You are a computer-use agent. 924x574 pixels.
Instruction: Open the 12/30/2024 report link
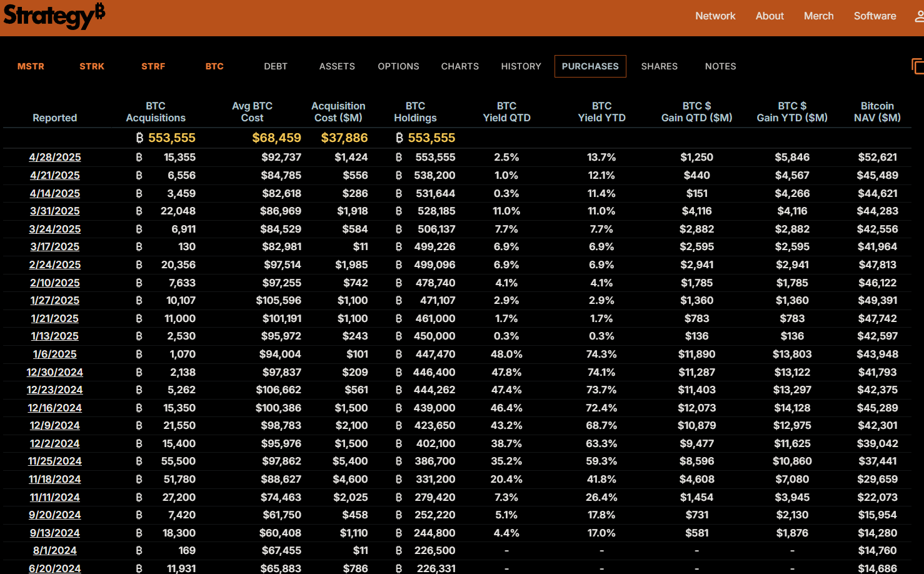pyautogui.click(x=54, y=372)
